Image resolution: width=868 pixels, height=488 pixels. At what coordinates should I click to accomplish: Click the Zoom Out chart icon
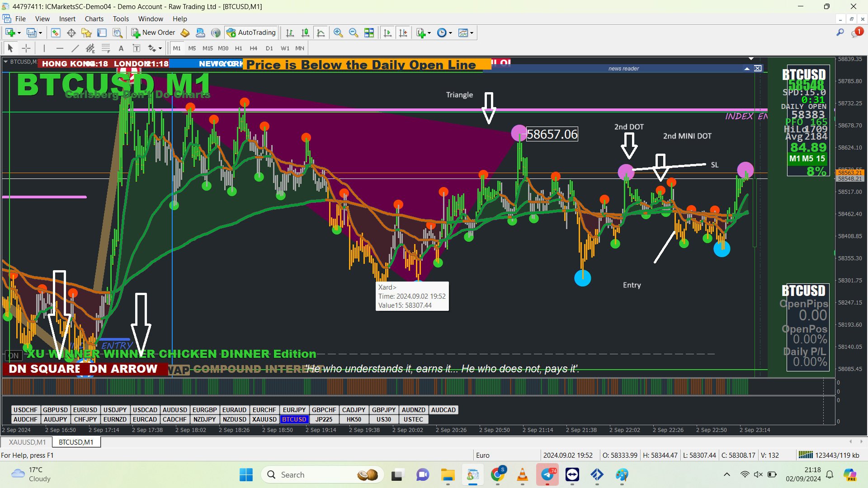click(354, 33)
